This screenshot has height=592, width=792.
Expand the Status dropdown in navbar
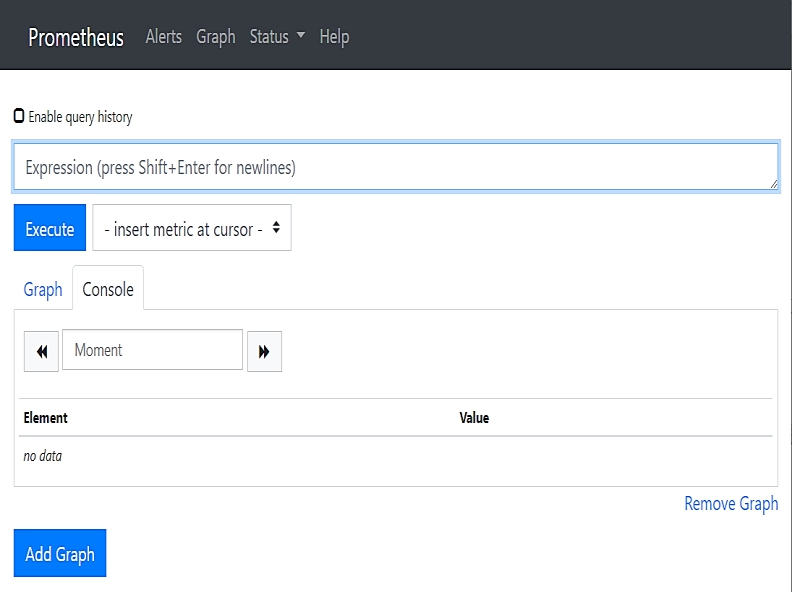[x=277, y=37]
